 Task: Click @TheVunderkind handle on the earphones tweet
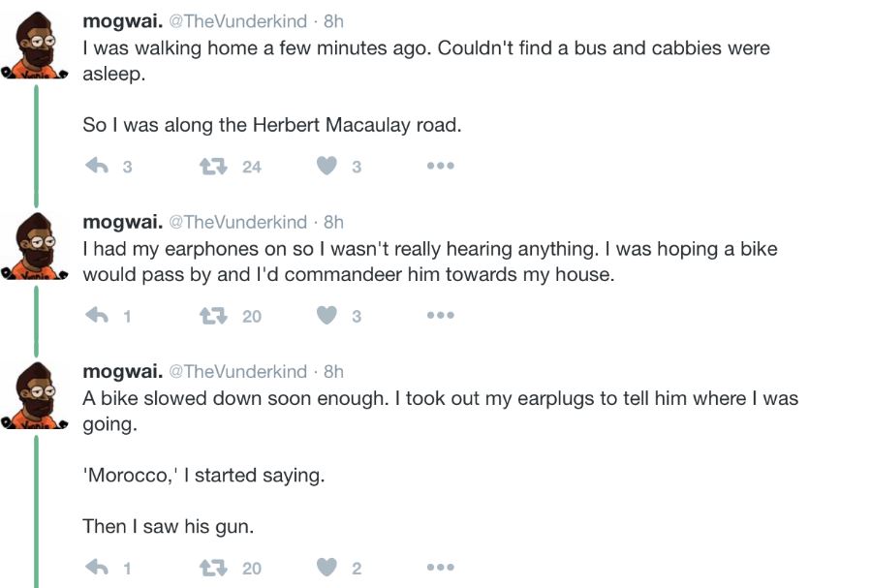pos(238,222)
